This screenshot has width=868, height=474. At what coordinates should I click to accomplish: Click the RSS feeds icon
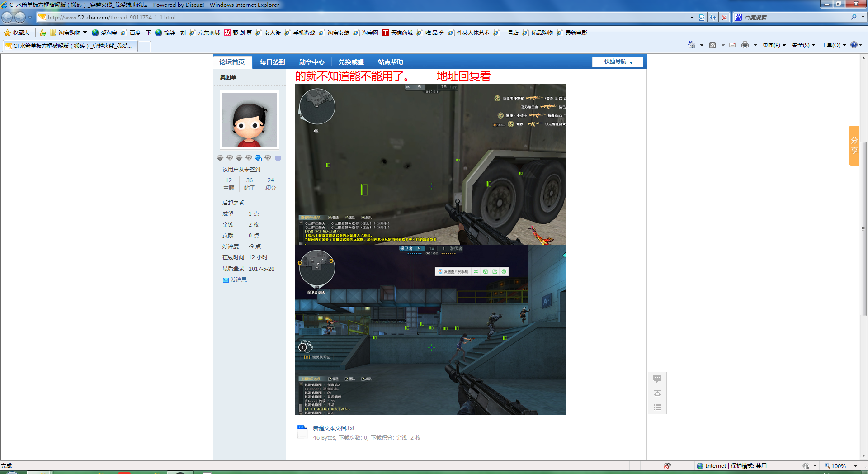click(712, 45)
